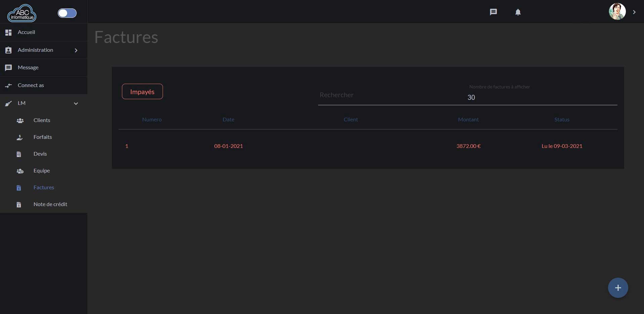This screenshot has width=644, height=314.
Task: Click the Connect as swap icon
Action: 8,86
